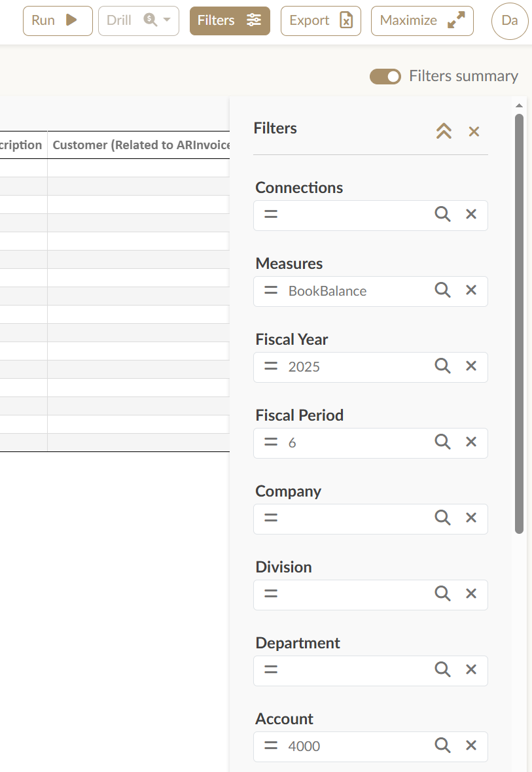Image resolution: width=532 pixels, height=772 pixels.
Task: Export the report to Excel
Action: coord(321,21)
